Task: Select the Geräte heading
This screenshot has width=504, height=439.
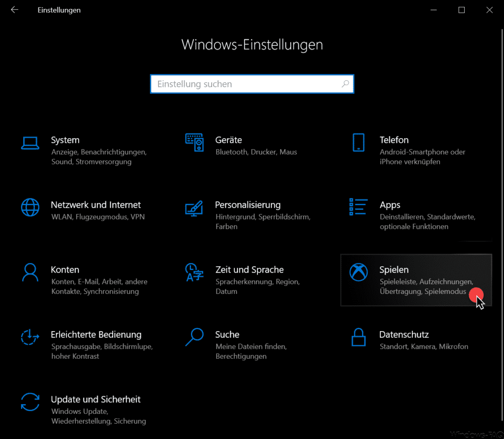Action: (x=228, y=140)
